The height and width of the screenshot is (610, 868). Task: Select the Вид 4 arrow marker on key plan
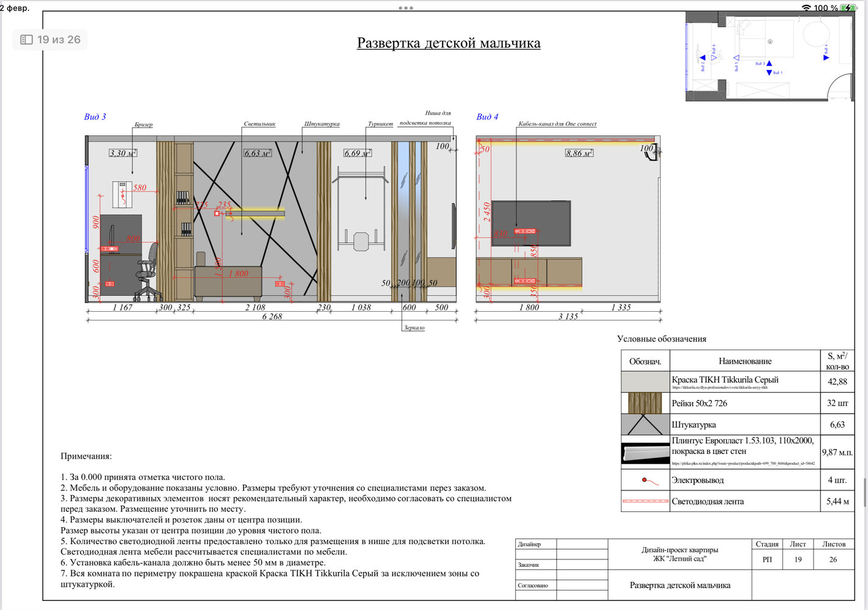(826, 58)
